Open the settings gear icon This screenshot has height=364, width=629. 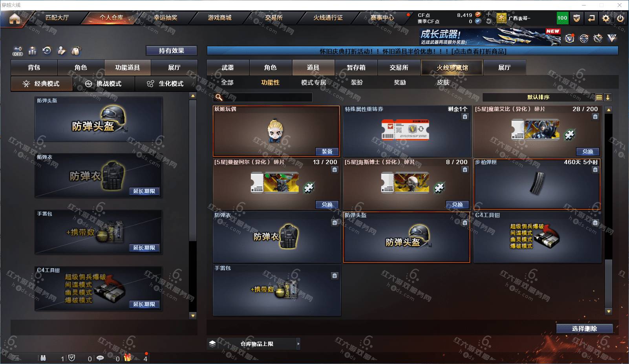[x=606, y=18]
